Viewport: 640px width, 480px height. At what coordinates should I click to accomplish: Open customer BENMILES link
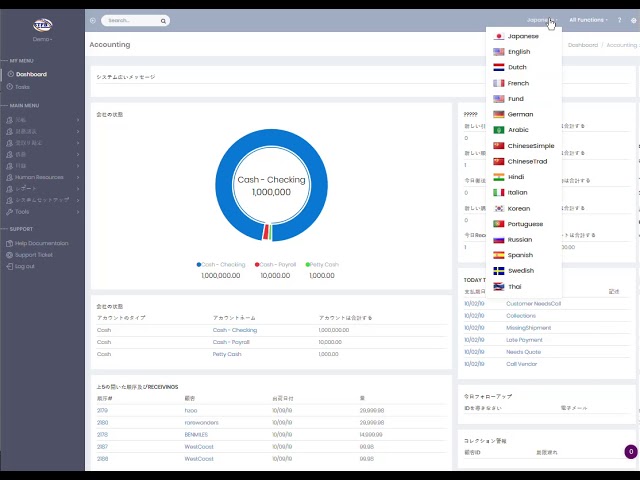point(196,435)
